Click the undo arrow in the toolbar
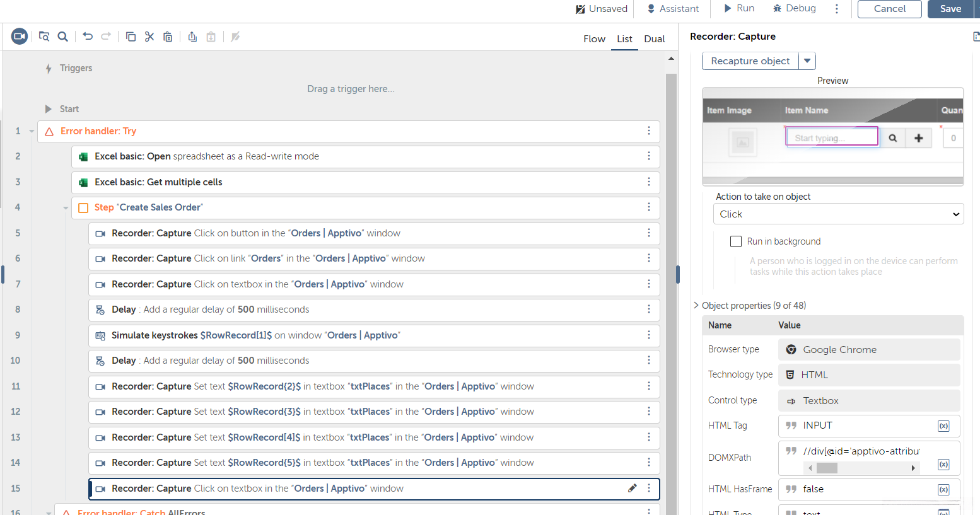The image size is (980, 515). pos(88,37)
